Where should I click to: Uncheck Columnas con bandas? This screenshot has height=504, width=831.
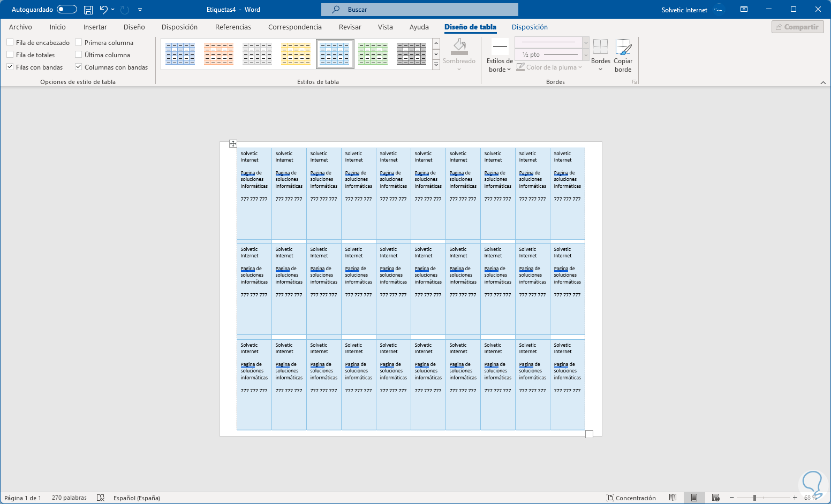point(79,67)
